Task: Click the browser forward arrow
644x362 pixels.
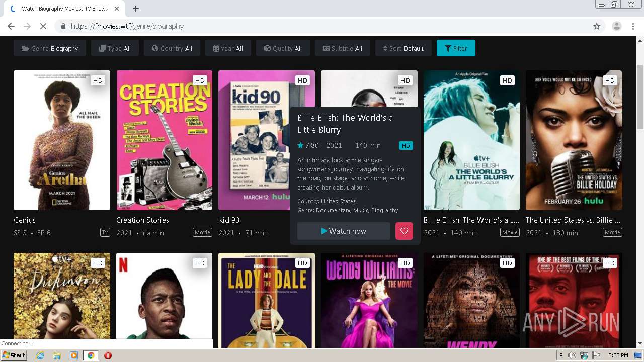Action: [x=27, y=26]
